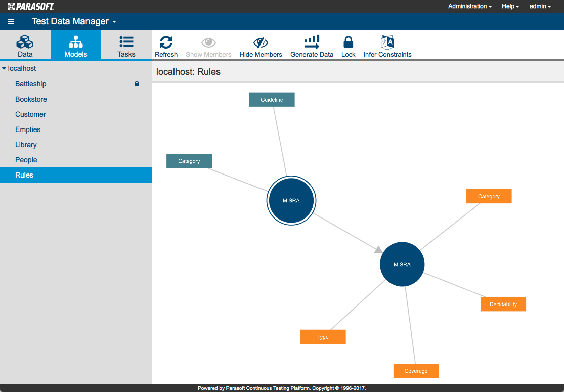
Task: Click the Coverage member node
Action: point(416,371)
